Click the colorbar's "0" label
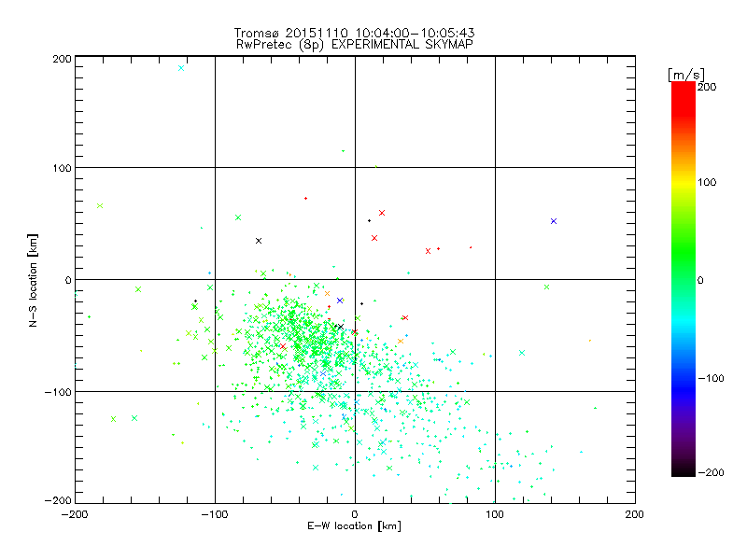747x560 pixels. point(700,280)
